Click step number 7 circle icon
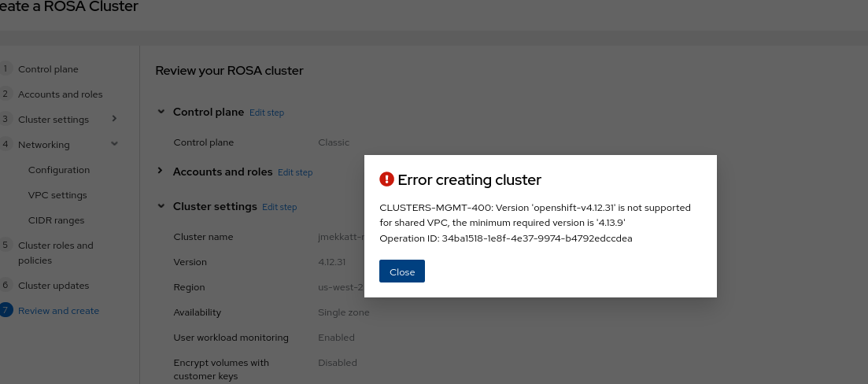868x384 pixels. 6,311
